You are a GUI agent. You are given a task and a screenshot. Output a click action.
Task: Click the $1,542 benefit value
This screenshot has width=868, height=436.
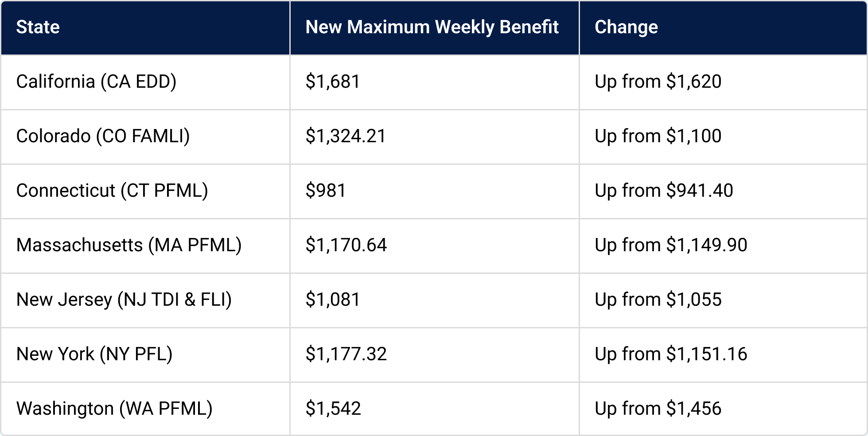[333, 409]
